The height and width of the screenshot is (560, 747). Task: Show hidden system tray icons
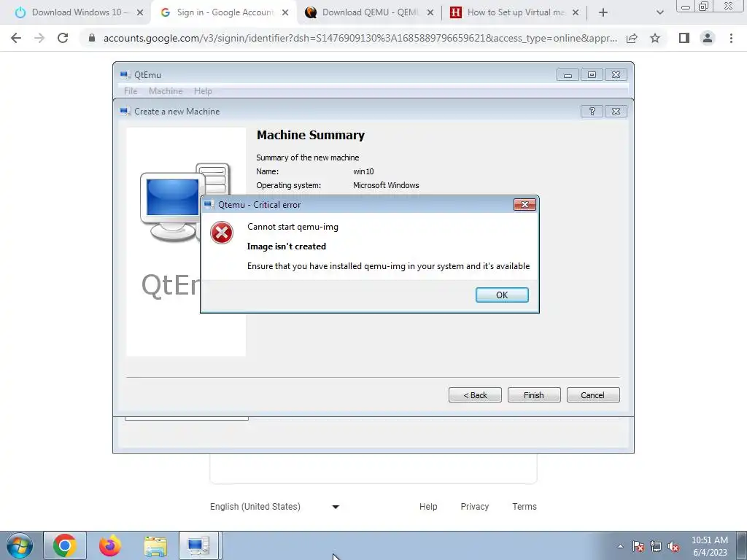(x=620, y=546)
